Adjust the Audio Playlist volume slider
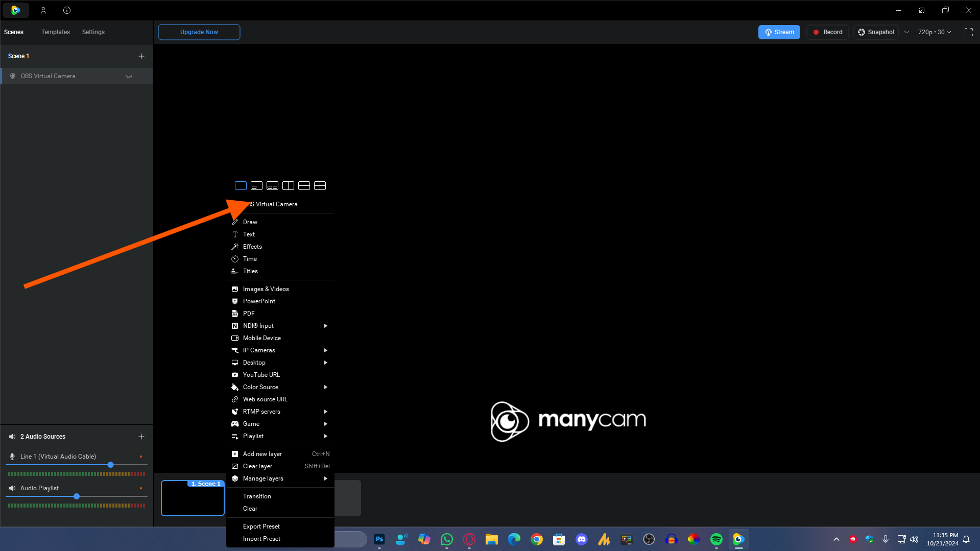Image resolution: width=980 pixels, height=551 pixels. pyautogui.click(x=77, y=496)
